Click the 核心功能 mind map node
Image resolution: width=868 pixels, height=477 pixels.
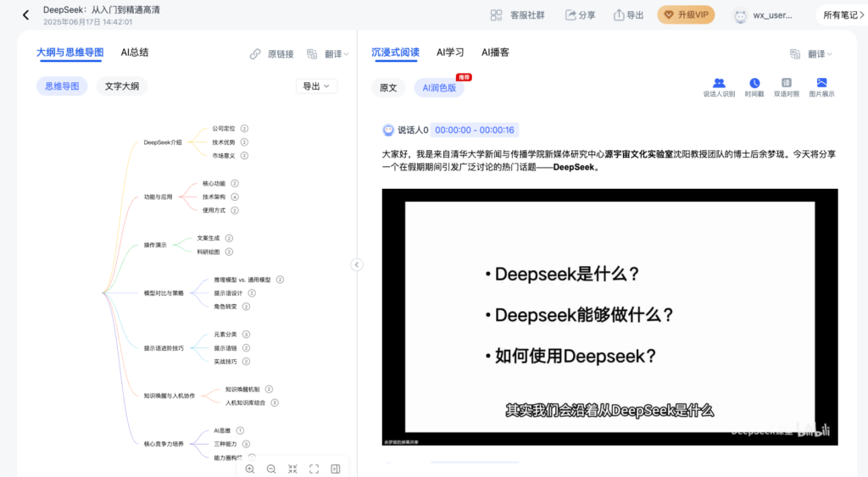(x=214, y=184)
